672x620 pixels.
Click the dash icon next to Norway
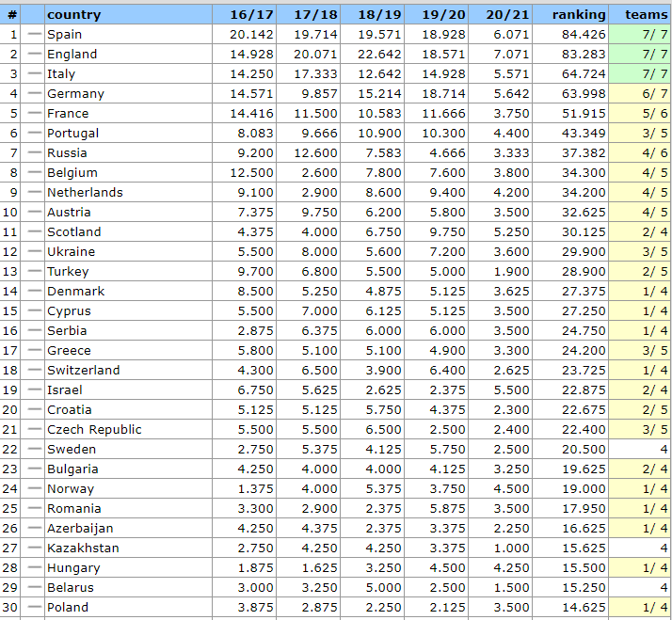(35, 488)
